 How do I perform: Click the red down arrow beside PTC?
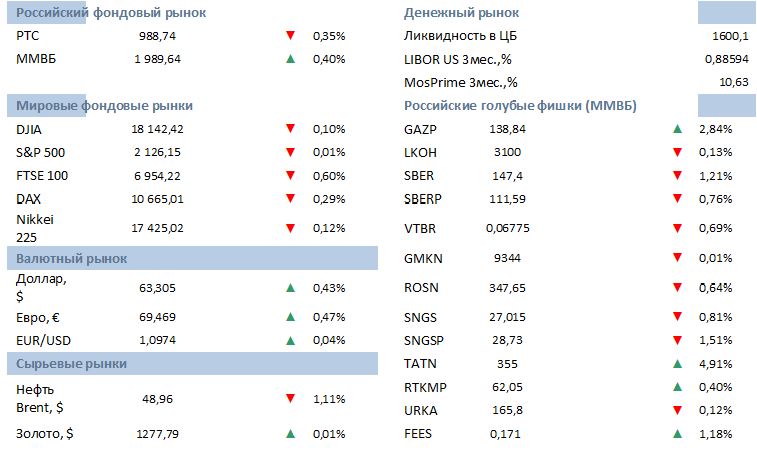290,36
